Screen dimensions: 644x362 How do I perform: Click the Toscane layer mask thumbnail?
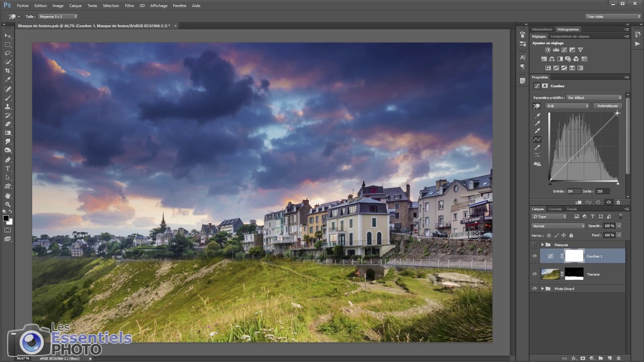coord(574,274)
